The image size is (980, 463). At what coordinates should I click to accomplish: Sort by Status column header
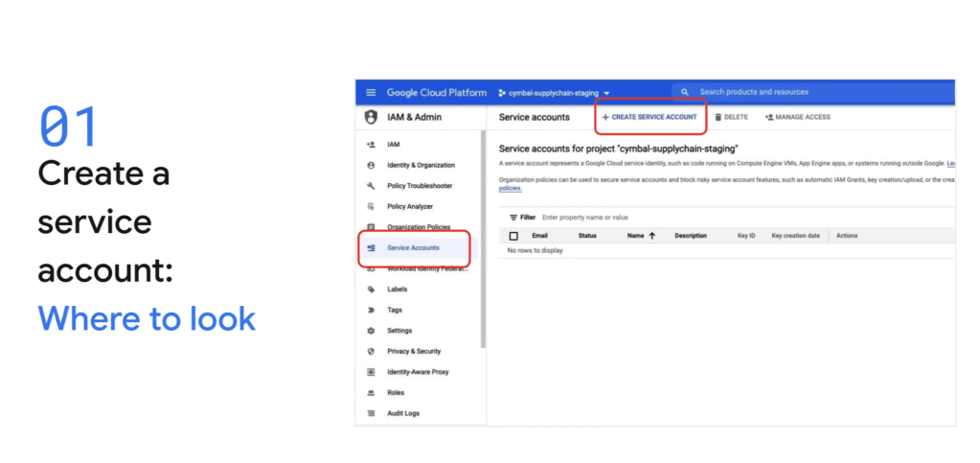tap(587, 236)
